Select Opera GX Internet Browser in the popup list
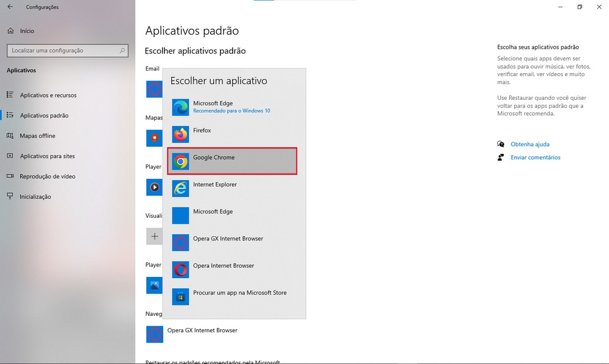The height and width of the screenshot is (364, 609). point(232,242)
